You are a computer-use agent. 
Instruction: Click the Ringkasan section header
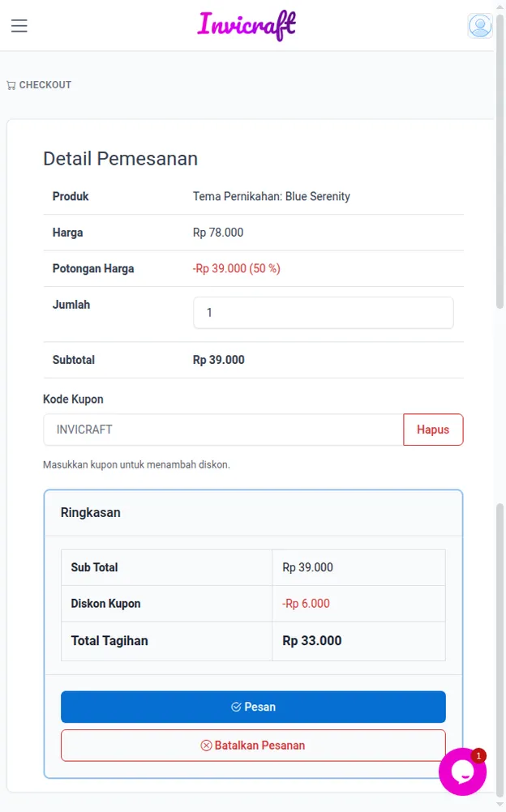pyautogui.click(x=89, y=512)
